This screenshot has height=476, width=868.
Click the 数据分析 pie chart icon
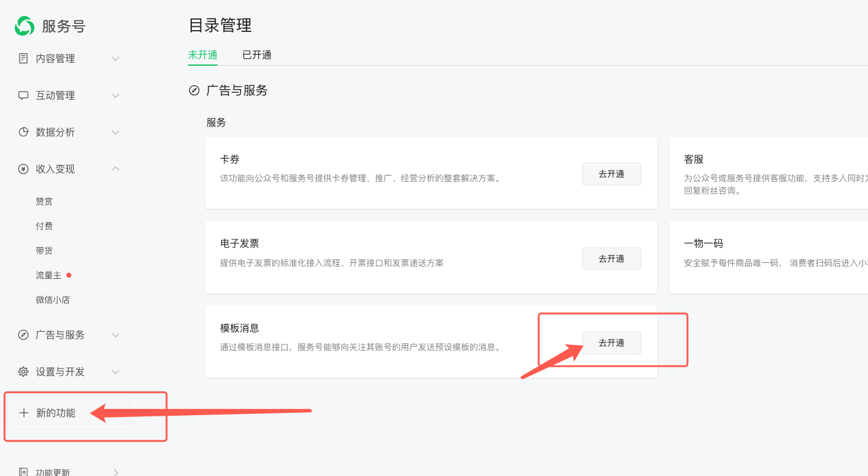(23, 132)
